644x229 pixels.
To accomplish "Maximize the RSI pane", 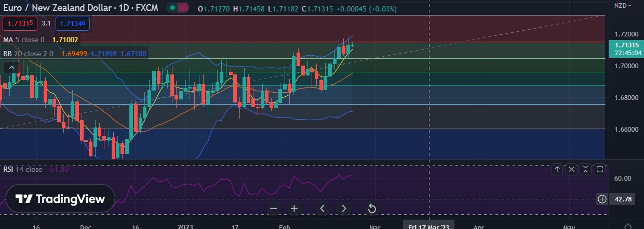I will (599, 169).
